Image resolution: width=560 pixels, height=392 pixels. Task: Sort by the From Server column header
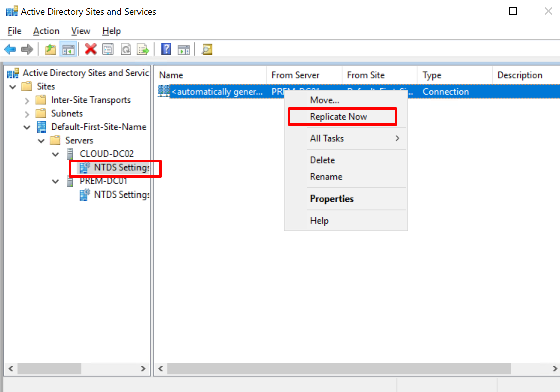pyautogui.click(x=304, y=75)
